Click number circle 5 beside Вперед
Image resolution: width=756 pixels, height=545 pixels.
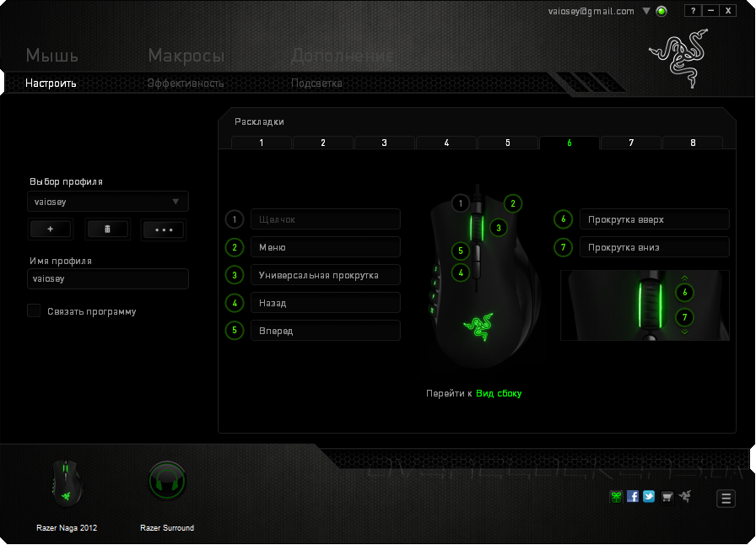pyautogui.click(x=235, y=331)
